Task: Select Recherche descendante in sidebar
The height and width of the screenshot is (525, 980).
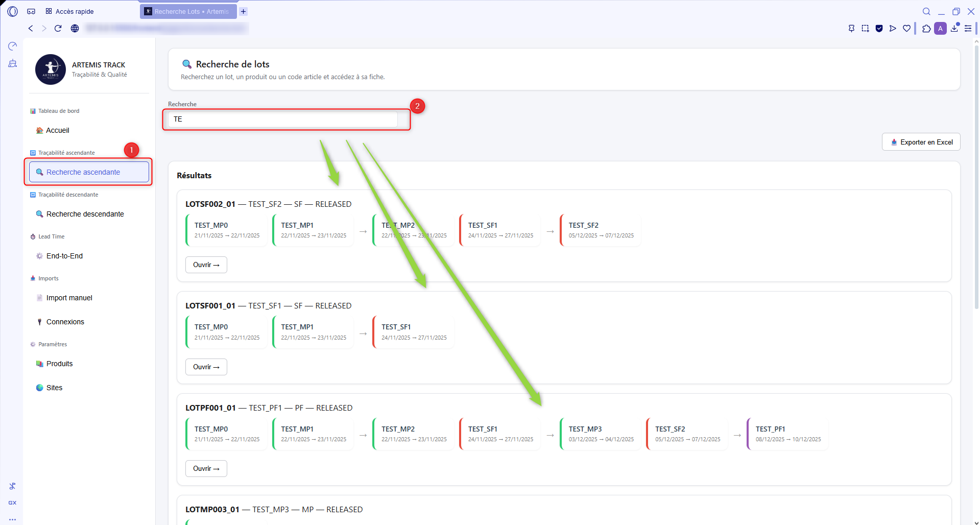Action: [85, 214]
